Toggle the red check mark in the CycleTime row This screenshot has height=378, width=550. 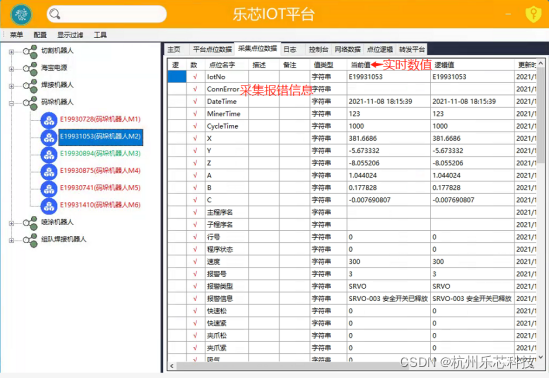click(x=195, y=126)
